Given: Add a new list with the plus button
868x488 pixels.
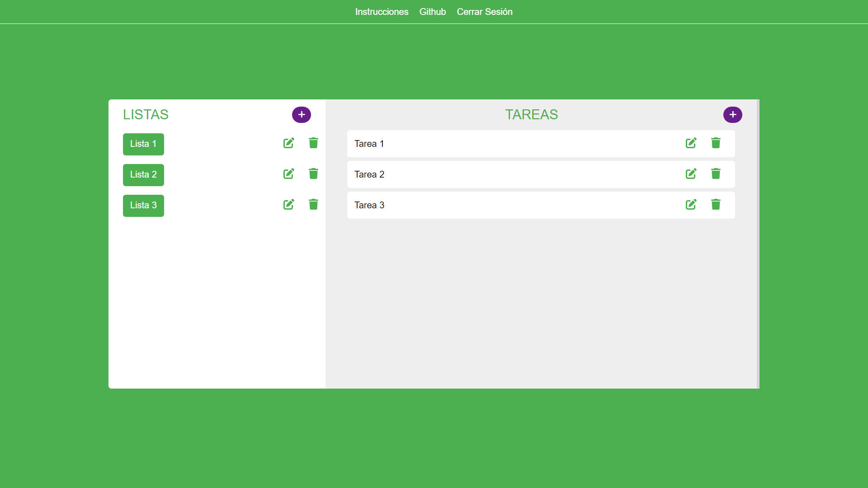Looking at the screenshot, I should (x=301, y=114).
